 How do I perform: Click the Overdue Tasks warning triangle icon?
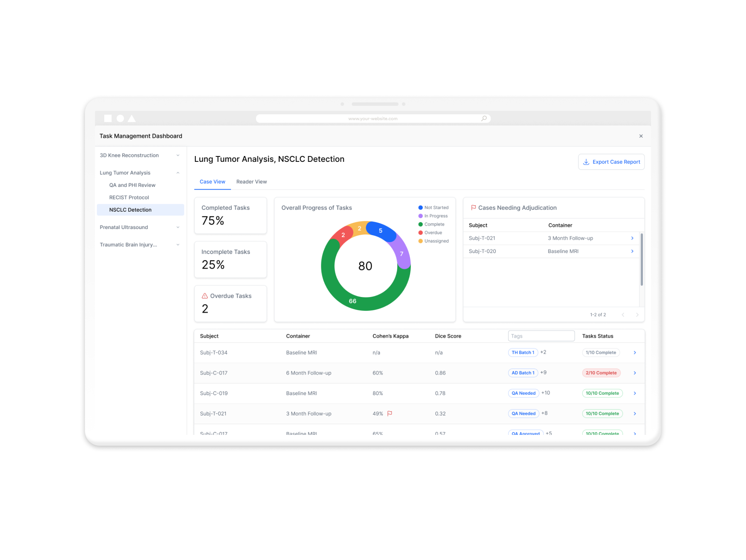pos(205,296)
